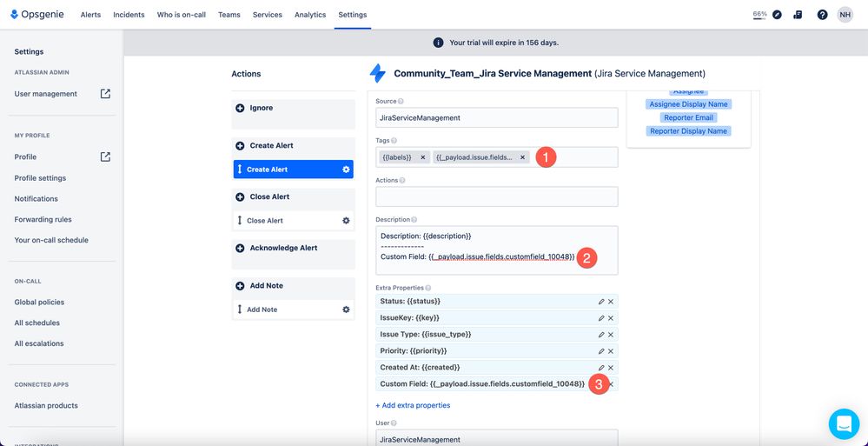Click the User input field
Image resolution: width=868 pixels, height=446 pixels.
[496, 438]
